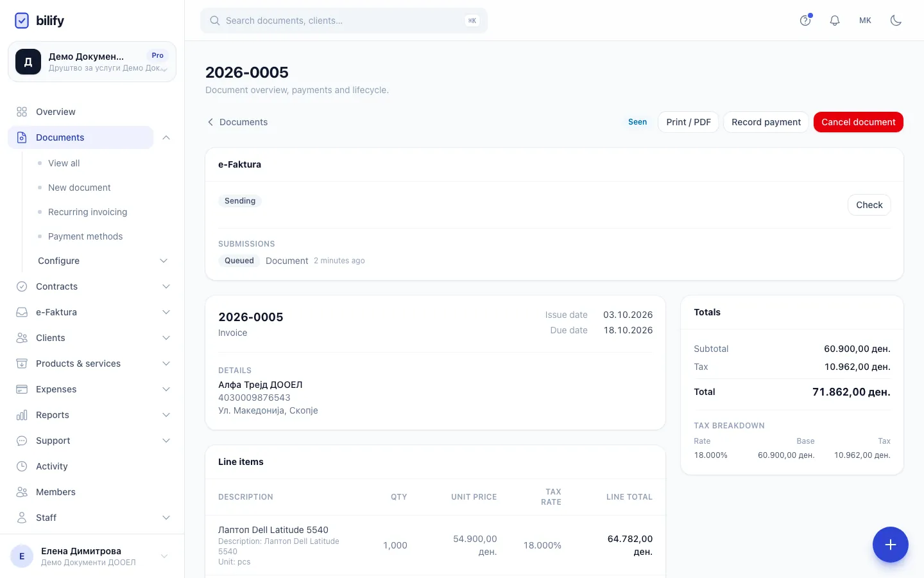Screen dimensions: 924x578
Task: Click the Products & services box icon
Action: click(x=22, y=363)
